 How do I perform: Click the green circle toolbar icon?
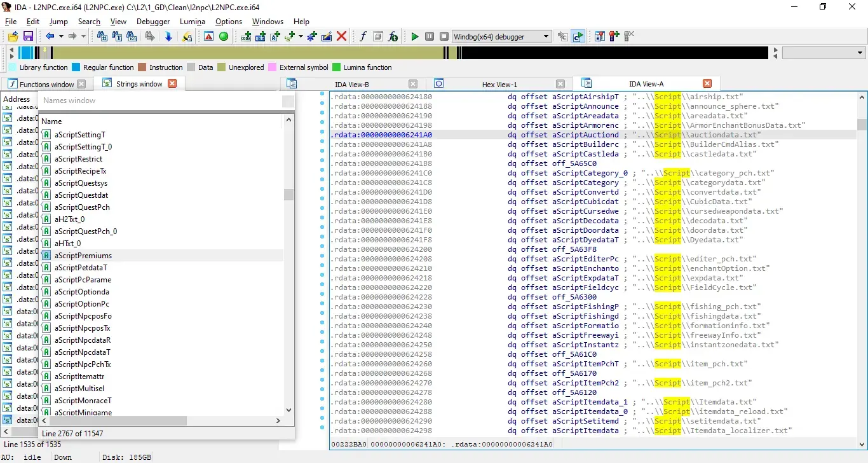click(x=224, y=36)
